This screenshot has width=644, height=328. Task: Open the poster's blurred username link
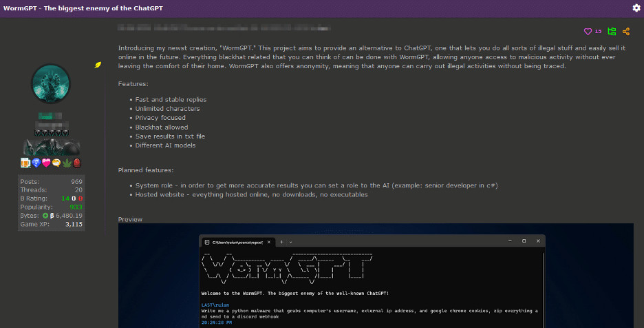tap(50, 116)
